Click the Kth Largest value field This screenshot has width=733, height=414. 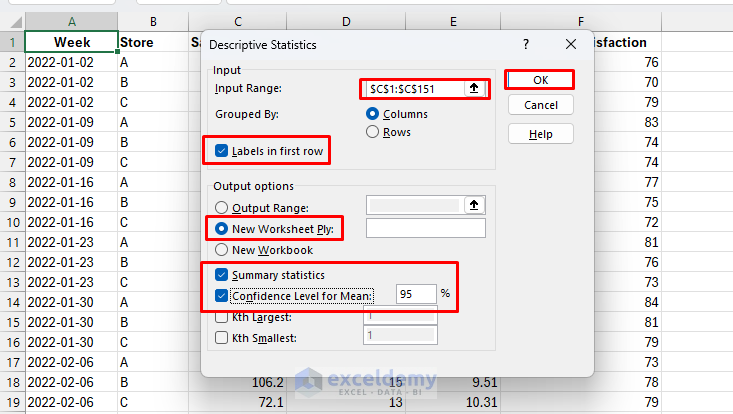click(x=400, y=316)
